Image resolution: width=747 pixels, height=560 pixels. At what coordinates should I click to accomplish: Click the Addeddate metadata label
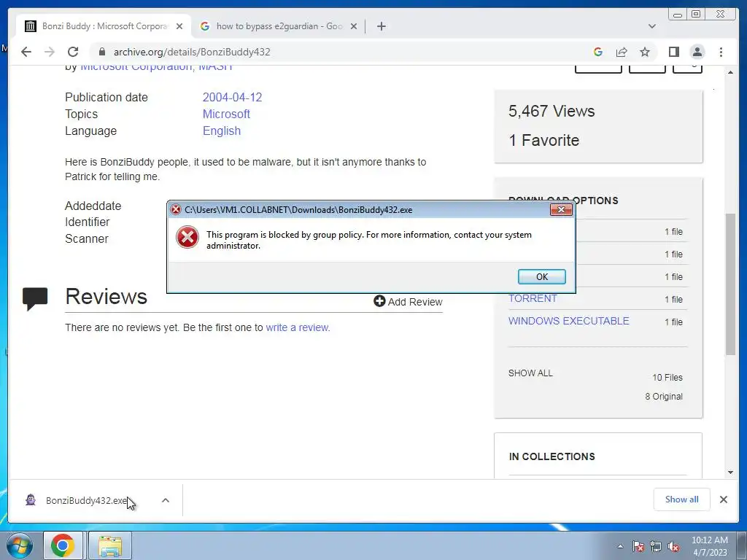pos(93,206)
